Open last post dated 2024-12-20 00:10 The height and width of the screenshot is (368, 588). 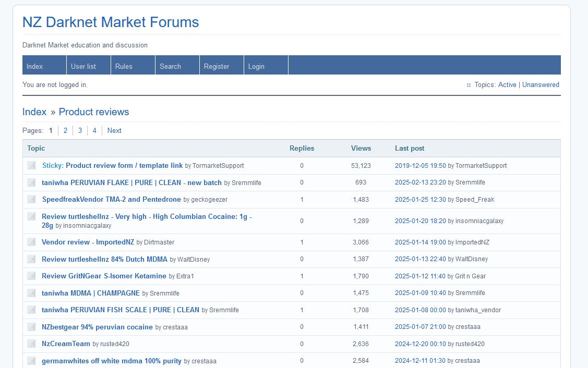[x=421, y=344]
